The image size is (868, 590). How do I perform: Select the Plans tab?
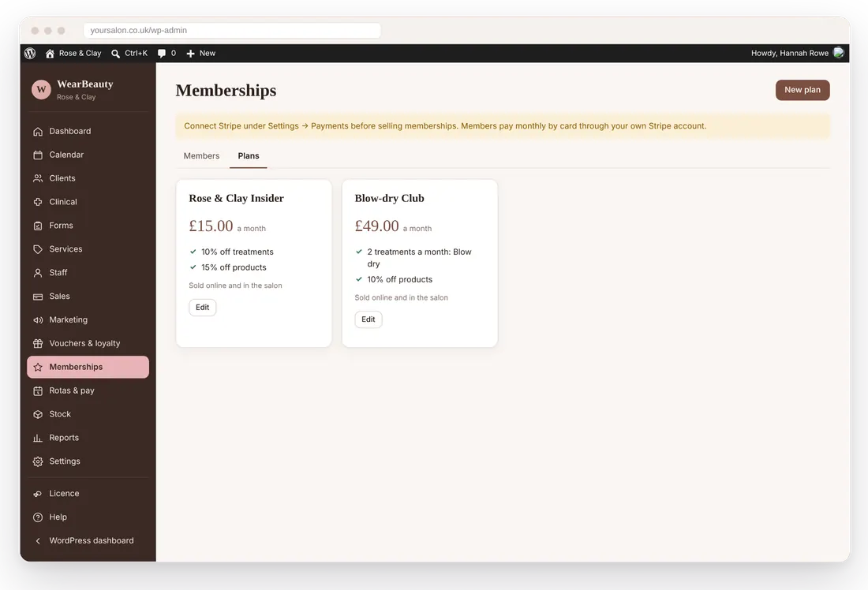(x=249, y=156)
